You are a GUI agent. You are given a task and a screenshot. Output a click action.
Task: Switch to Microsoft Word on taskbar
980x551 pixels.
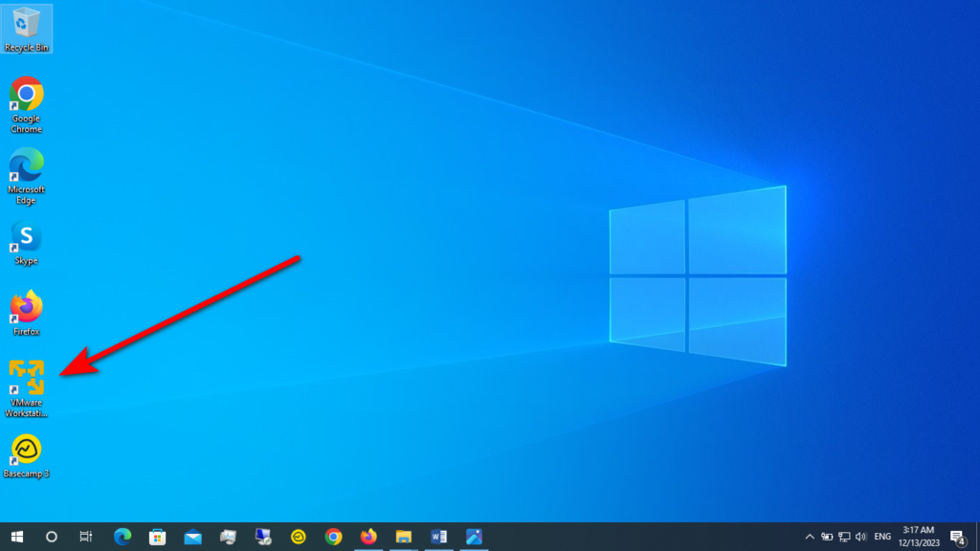438,537
